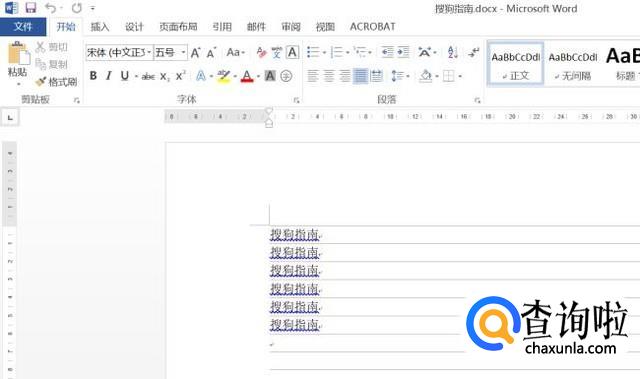
Task: Click the increase indent icon
Action: coord(403,52)
